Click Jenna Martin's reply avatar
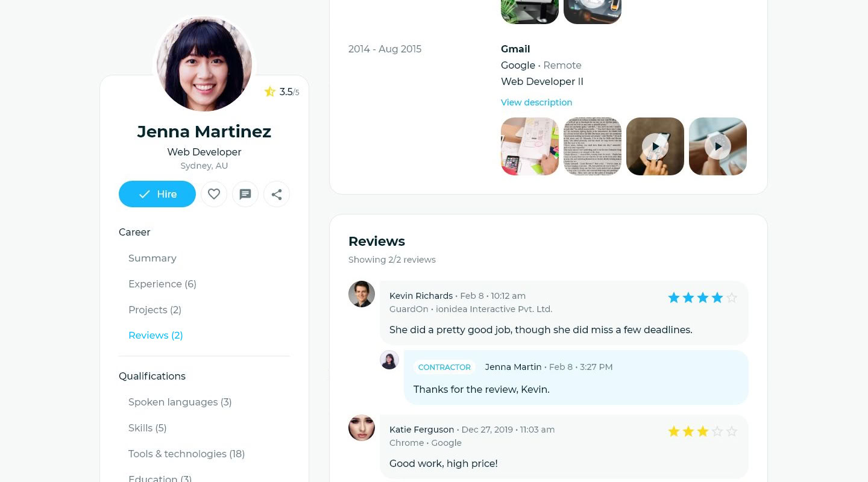This screenshot has height=482, width=868. pyautogui.click(x=389, y=360)
